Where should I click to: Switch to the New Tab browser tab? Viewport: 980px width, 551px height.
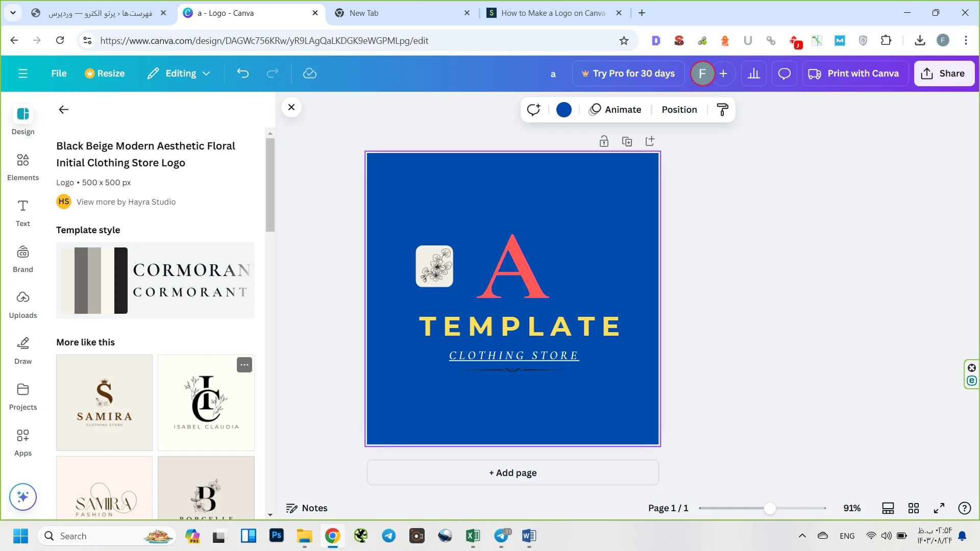click(x=403, y=13)
